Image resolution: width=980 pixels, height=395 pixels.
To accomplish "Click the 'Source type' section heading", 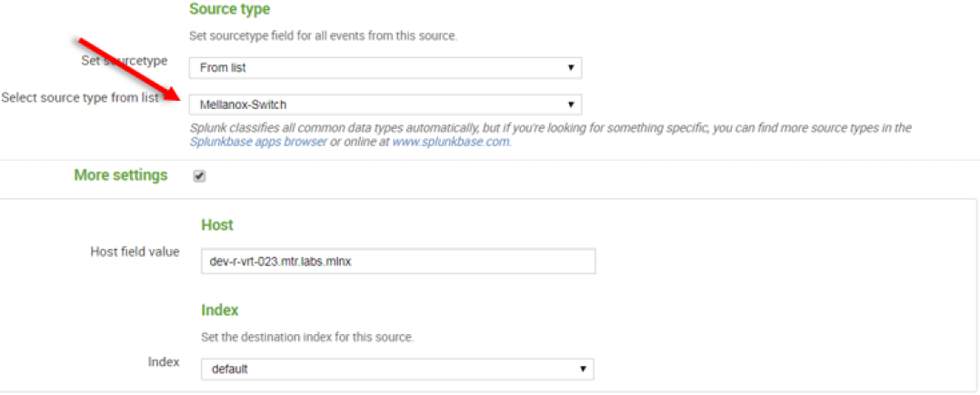I will [x=229, y=9].
